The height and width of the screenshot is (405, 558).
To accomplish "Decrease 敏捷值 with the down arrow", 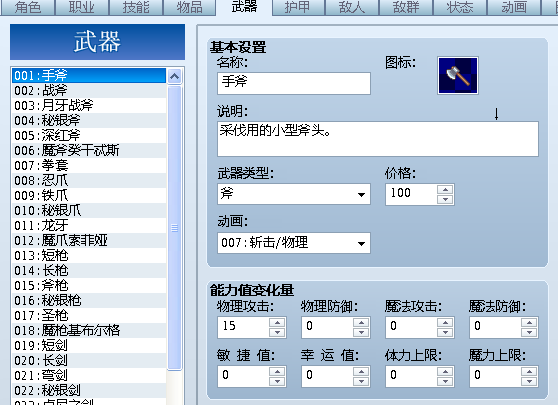I will pyautogui.click(x=277, y=382).
